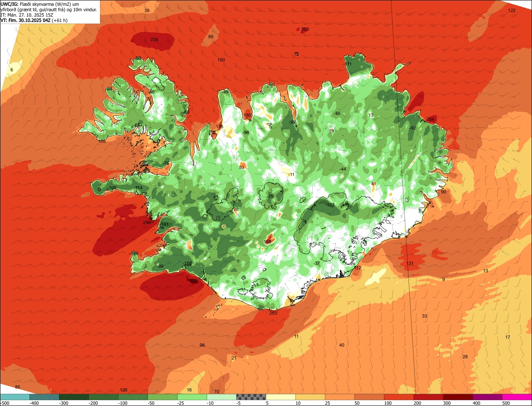Click the value 39 on the map

[x=147, y=10]
